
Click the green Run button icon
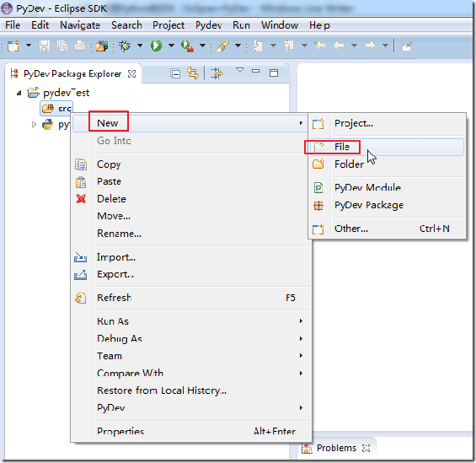[156, 46]
